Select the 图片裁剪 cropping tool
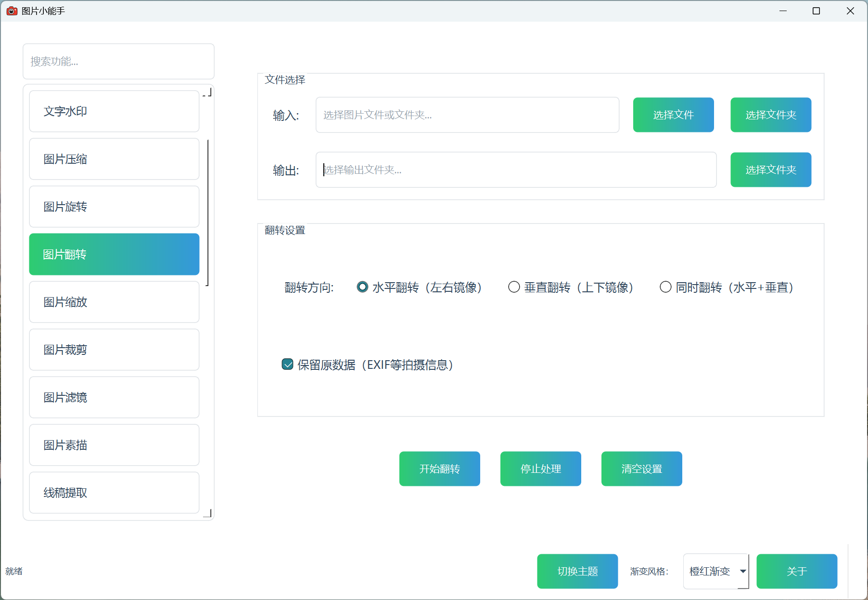 click(x=114, y=350)
